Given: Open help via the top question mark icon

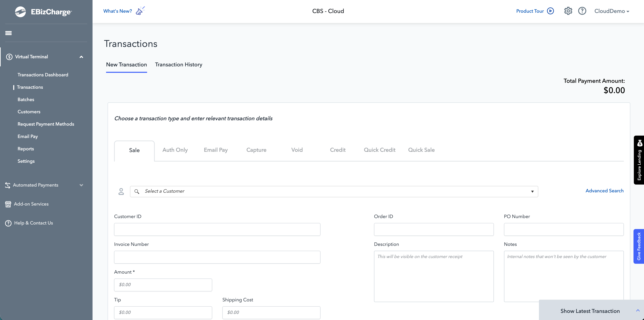Looking at the screenshot, I should (x=582, y=11).
